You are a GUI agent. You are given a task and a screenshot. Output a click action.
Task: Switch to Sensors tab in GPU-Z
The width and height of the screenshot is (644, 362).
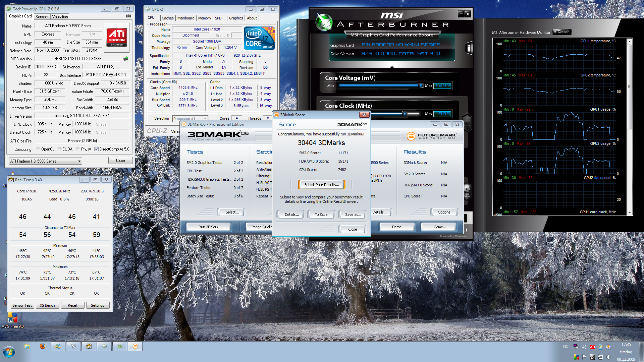point(42,17)
